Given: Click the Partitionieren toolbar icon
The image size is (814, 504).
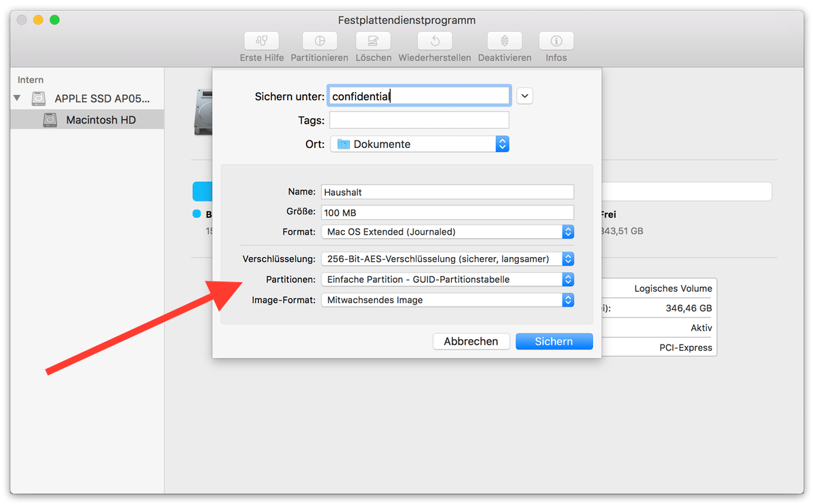Looking at the screenshot, I should pyautogui.click(x=319, y=41).
